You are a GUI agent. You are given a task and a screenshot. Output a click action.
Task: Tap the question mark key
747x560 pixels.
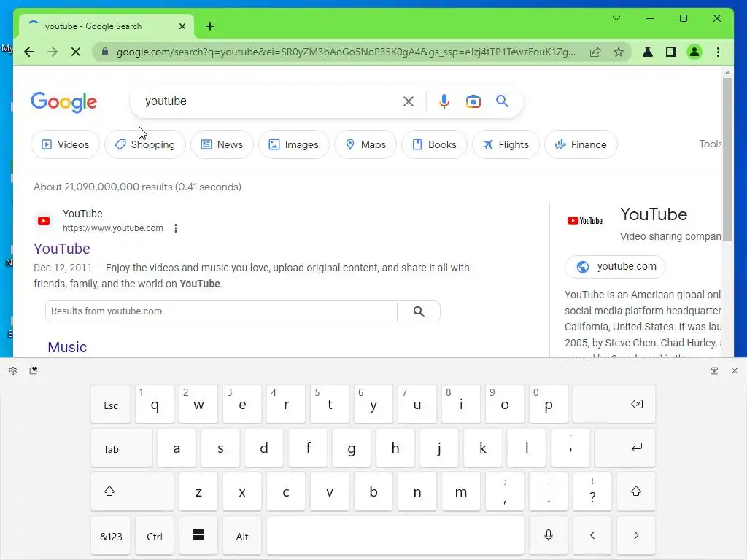(x=592, y=492)
